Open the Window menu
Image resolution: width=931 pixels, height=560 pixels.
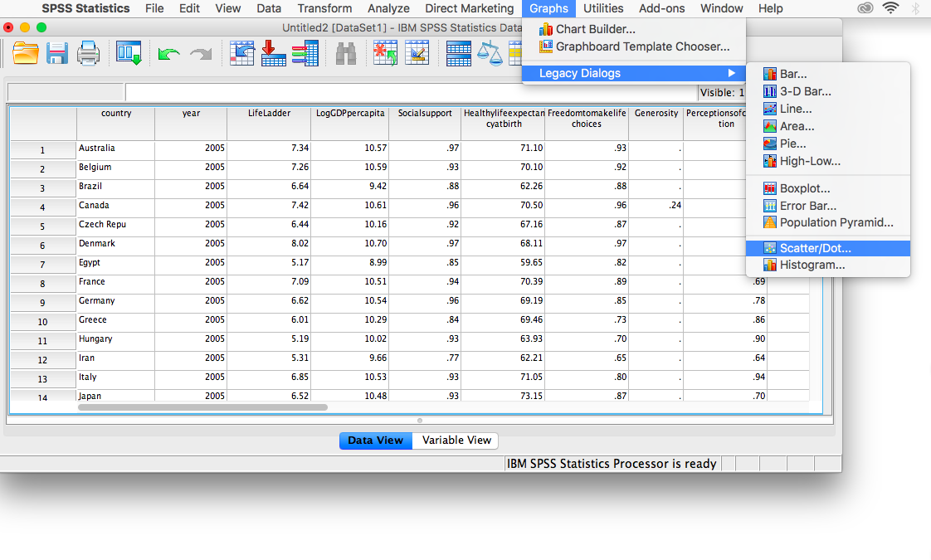(721, 8)
